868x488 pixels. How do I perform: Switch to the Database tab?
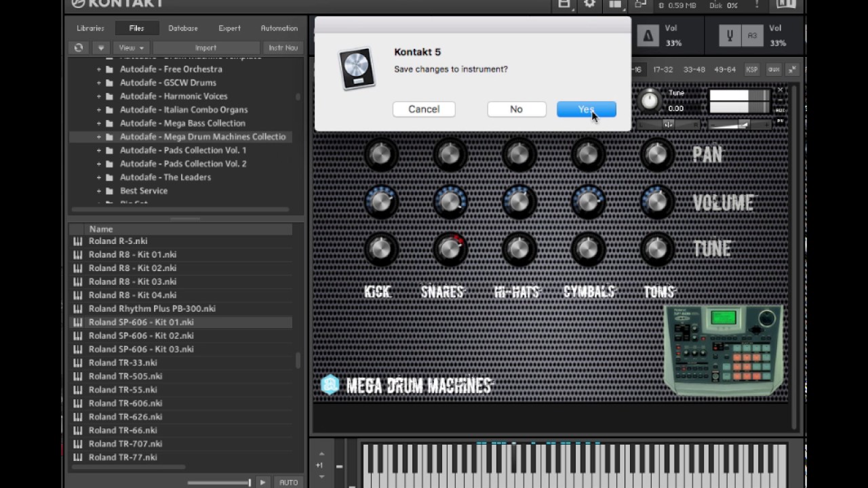click(183, 28)
